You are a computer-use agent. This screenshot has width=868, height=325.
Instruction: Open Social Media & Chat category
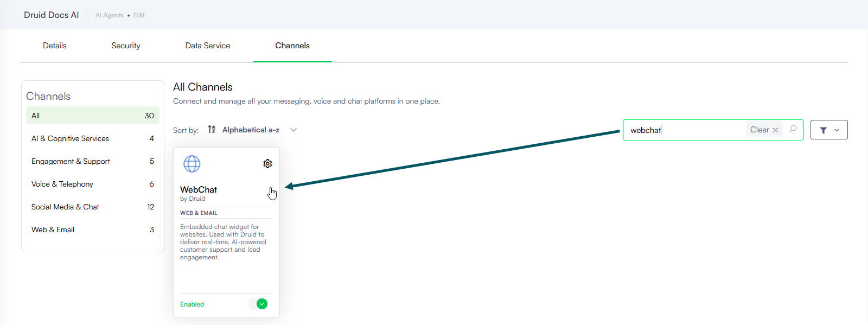coord(92,207)
